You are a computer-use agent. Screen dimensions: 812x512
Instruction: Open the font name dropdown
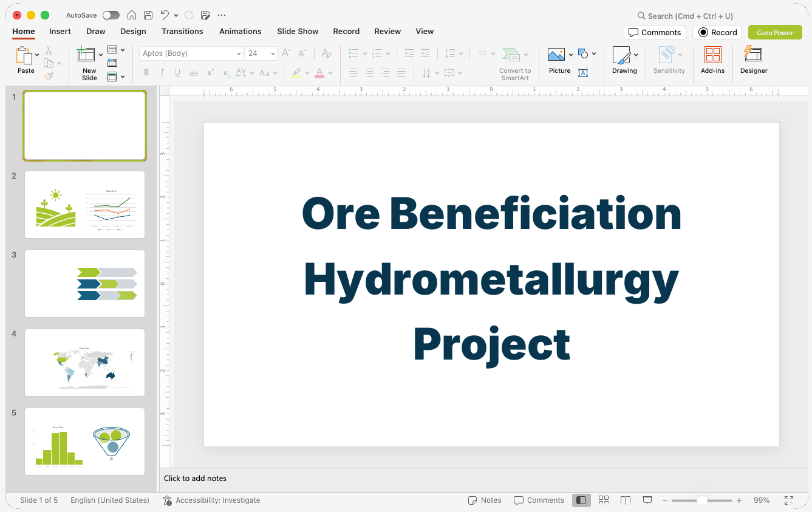(239, 53)
